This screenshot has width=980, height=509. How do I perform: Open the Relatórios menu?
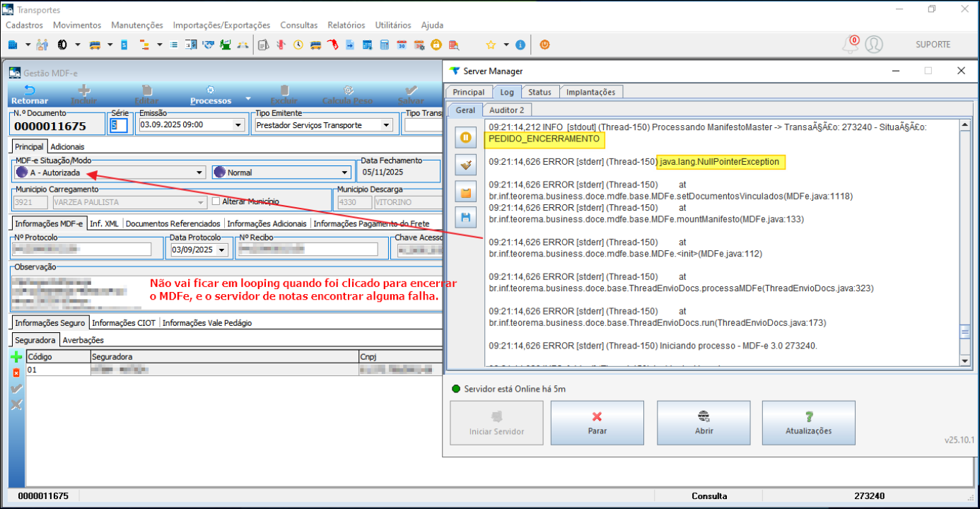click(346, 25)
